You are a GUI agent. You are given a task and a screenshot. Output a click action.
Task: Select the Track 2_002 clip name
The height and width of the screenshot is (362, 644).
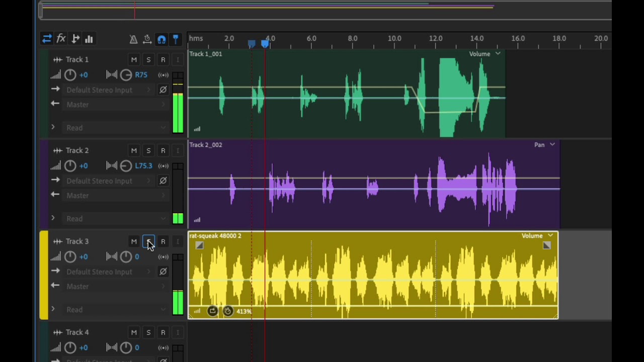[x=206, y=145]
